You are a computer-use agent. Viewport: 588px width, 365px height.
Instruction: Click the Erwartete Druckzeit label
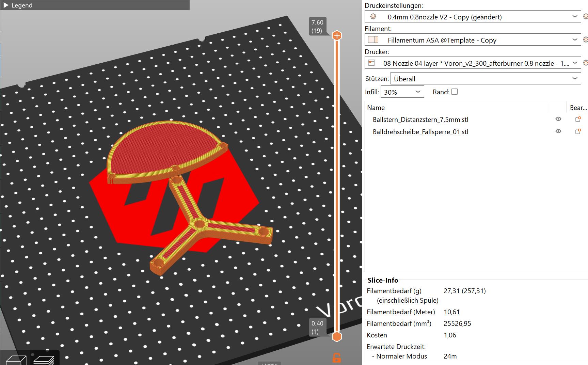(396, 347)
